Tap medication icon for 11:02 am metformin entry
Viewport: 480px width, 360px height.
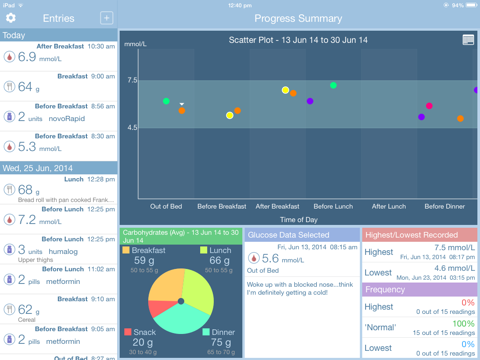[10, 279]
